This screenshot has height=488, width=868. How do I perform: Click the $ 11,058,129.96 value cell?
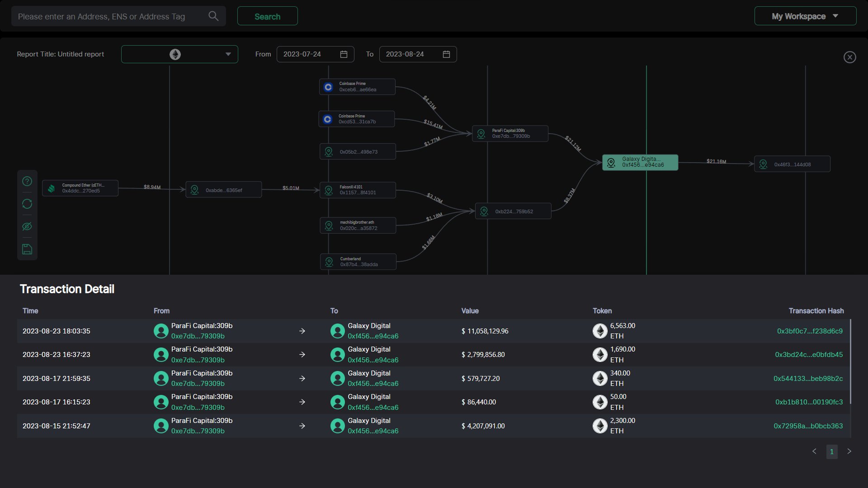tap(485, 331)
